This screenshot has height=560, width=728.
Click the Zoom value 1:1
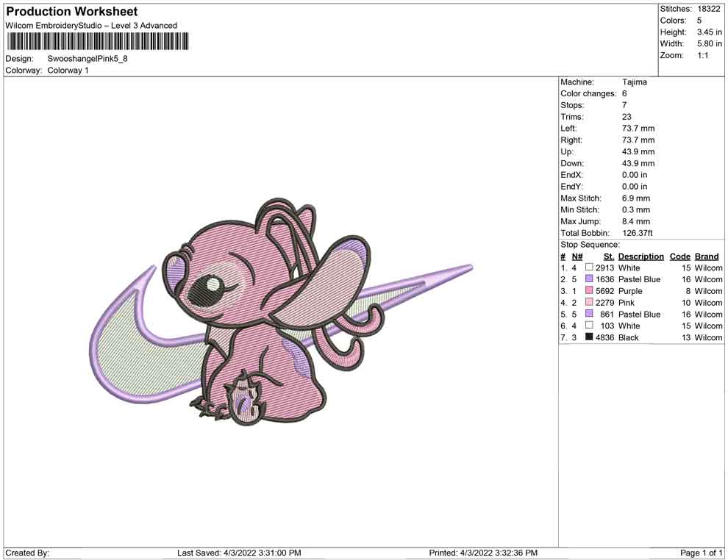click(702, 55)
